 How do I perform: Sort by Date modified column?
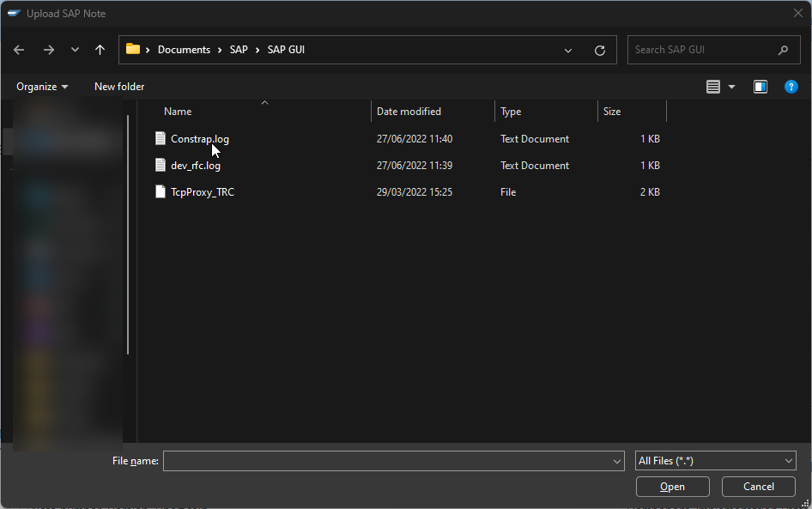click(x=409, y=112)
